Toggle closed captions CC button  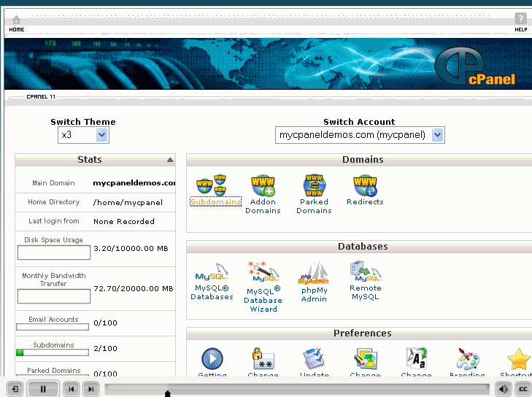pos(523,389)
